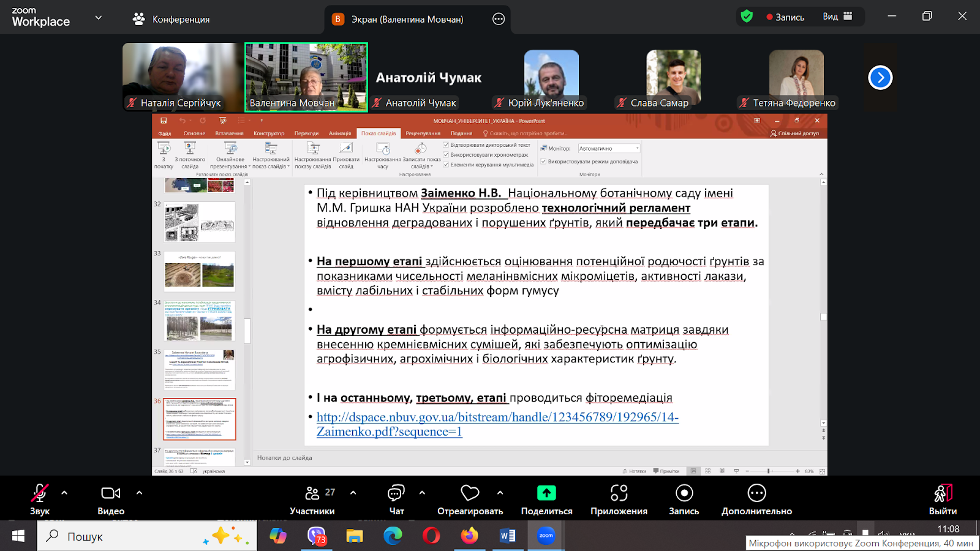
Task: Start slide show with З початку
Action: (x=164, y=155)
